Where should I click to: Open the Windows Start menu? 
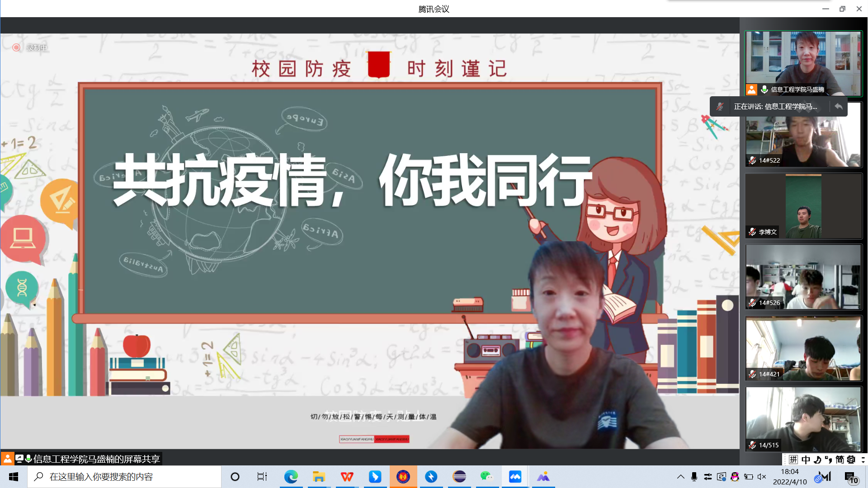click(14, 477)
